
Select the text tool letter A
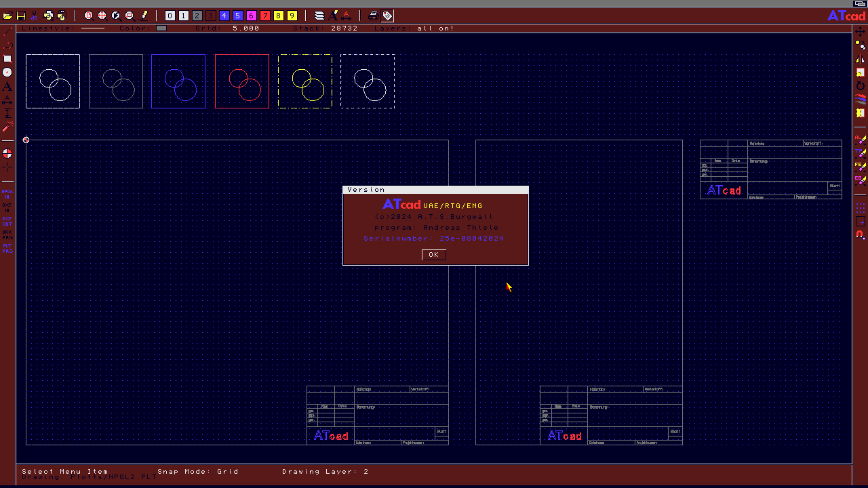[x=7, y=87]
